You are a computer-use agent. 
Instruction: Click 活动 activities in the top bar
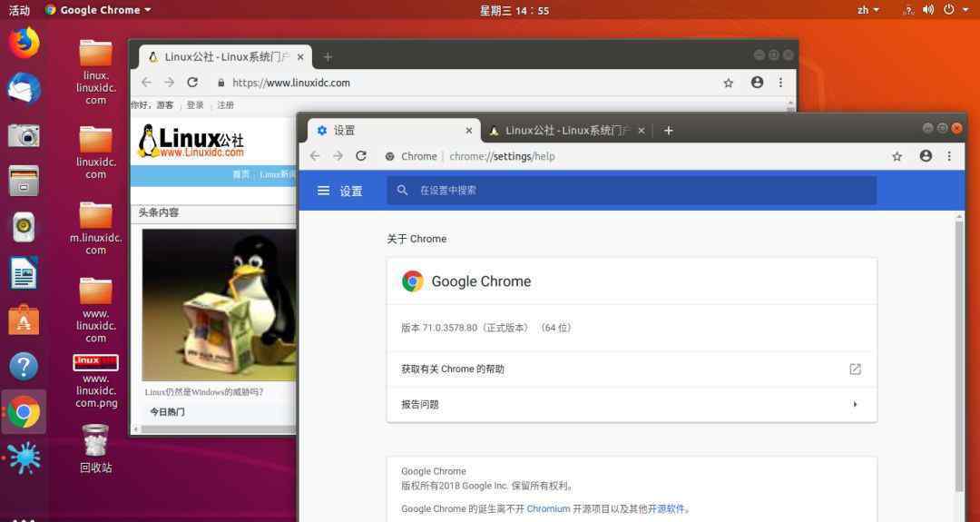click(x=19, y=10)
